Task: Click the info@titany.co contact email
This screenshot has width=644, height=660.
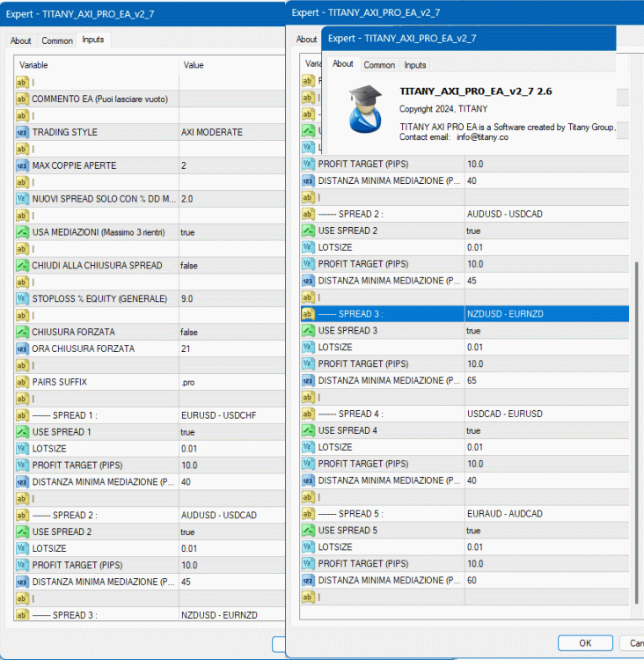Action: 482,137
